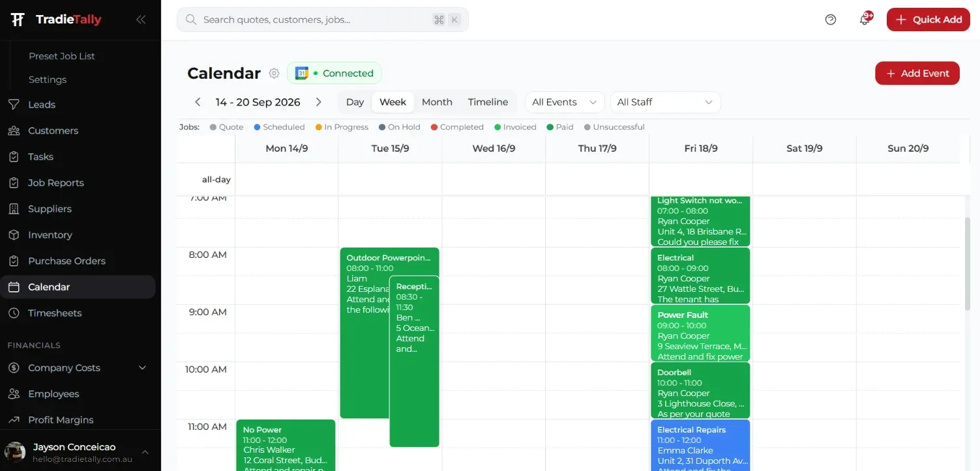Open the Light Switch event on Friday

click(700, 221)
